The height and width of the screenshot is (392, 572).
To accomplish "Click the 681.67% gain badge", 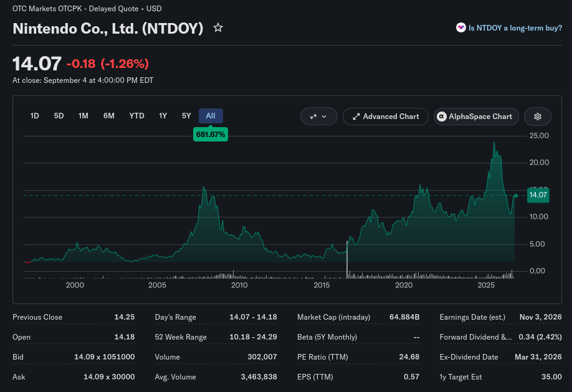I will 211,135.
